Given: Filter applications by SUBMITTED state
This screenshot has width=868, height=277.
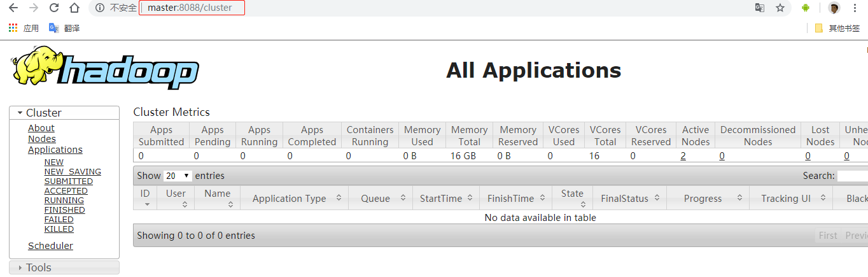Looking at the screenshot, I should (x=69, y=181).
